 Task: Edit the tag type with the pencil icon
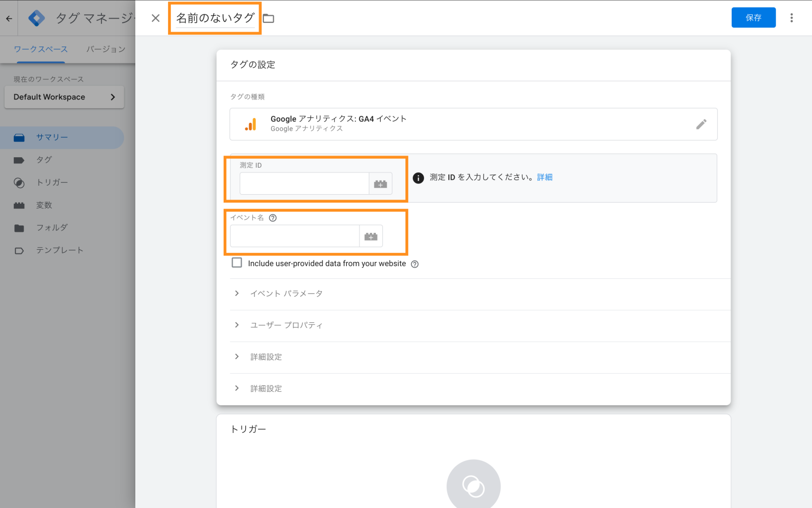coord(702,124)
